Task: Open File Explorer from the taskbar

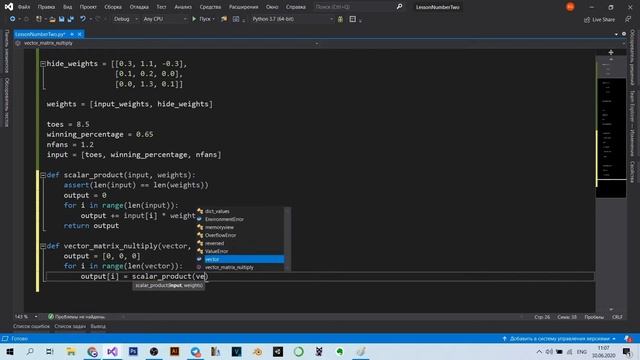Action: click(x=71, y=351)
